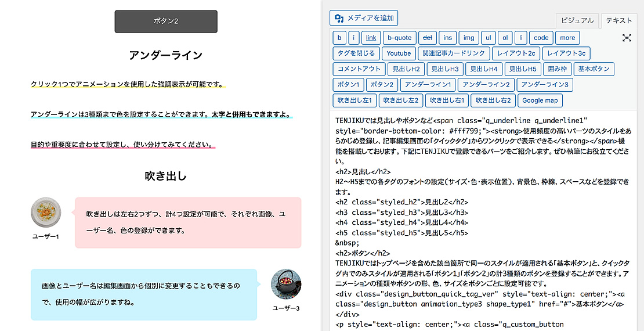644x331 pixels.
Task: Click the dark ボタン2 preview button
Action: [x=166, y=21]
